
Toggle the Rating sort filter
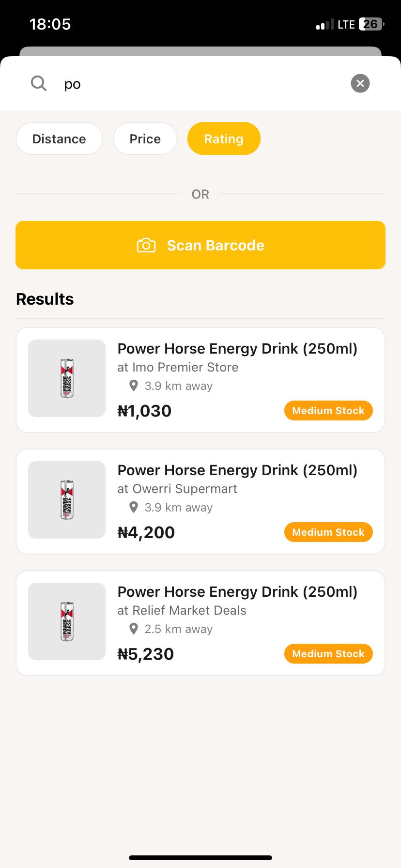point(224,139)
